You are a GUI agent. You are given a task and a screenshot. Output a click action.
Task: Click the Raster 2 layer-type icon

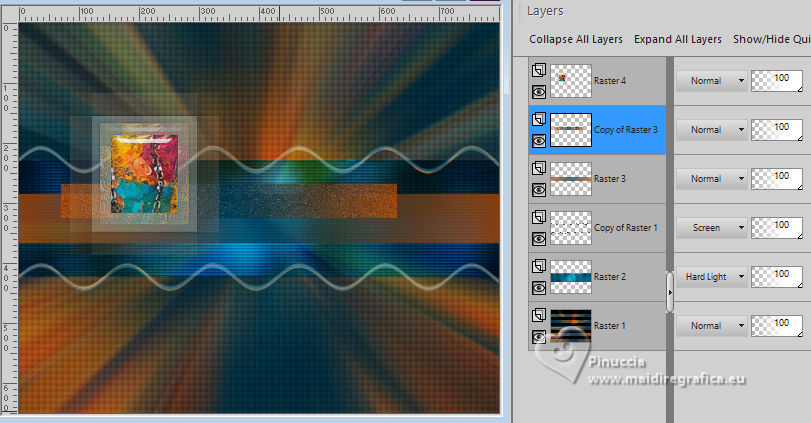[x=538, y=266]
